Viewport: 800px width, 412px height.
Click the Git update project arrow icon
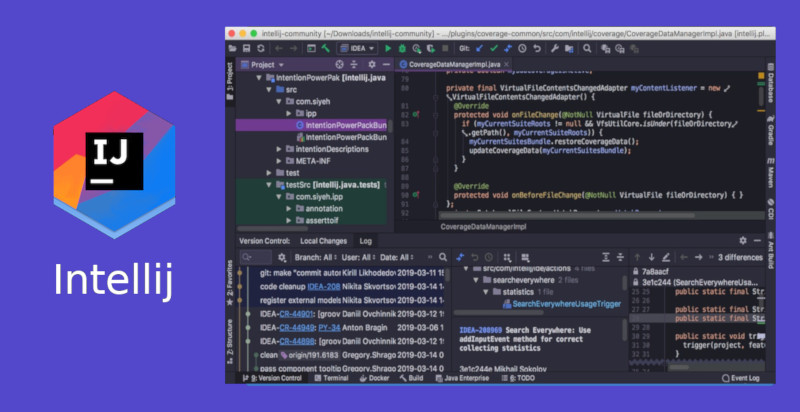click(x=480, y=47)
